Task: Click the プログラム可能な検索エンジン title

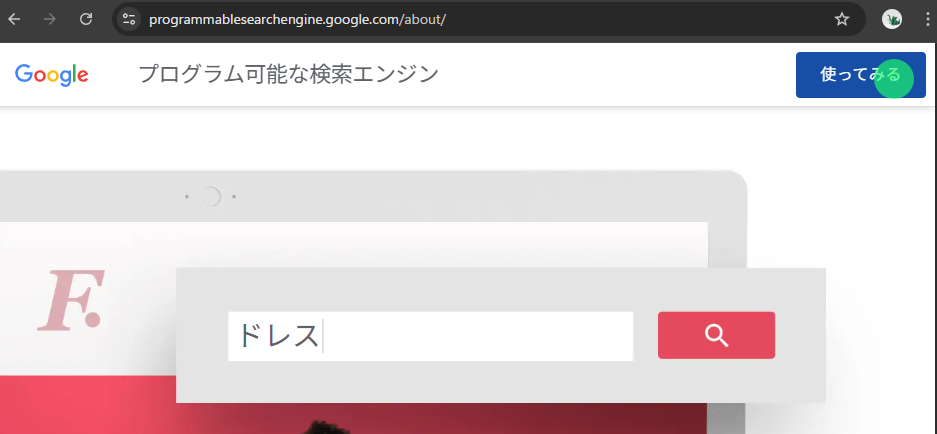Action: [289, 75]
